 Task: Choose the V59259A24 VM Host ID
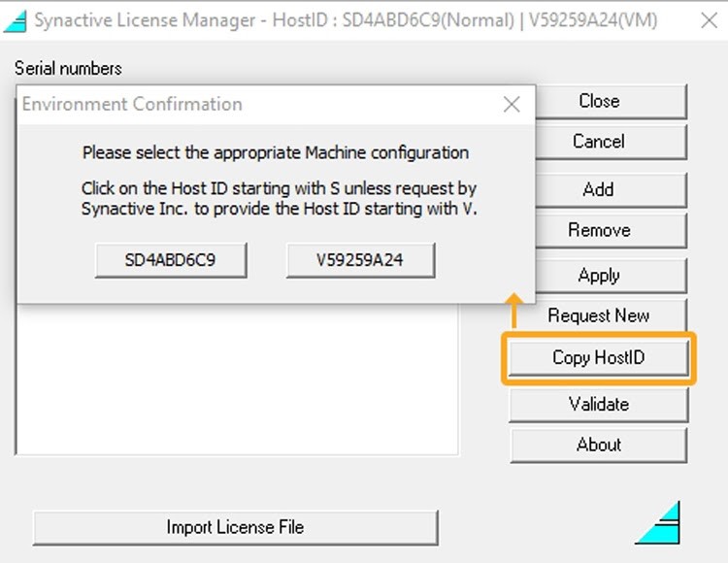click(x=360, y=260)
